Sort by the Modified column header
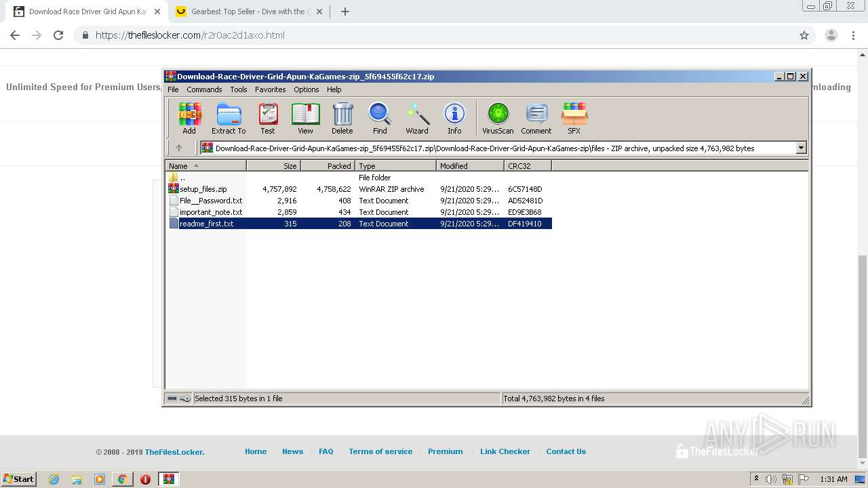868x488 pixels. click(470, 165)
